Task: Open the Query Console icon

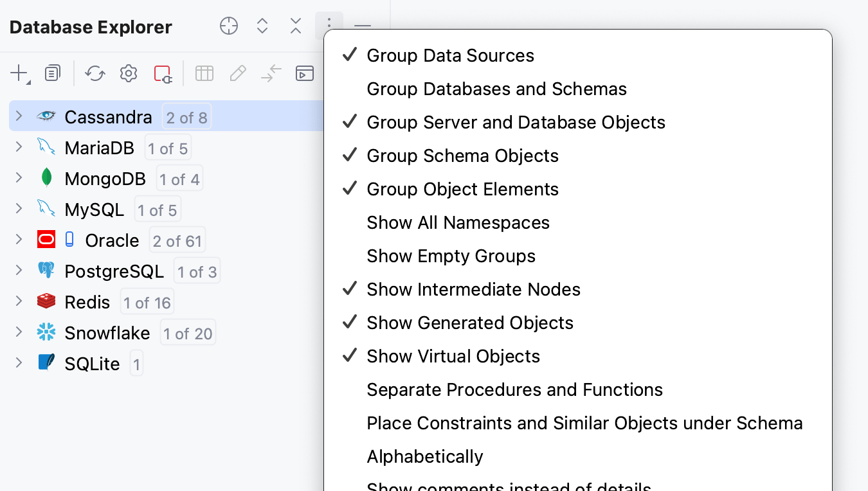Action: (x=305, y=73)
